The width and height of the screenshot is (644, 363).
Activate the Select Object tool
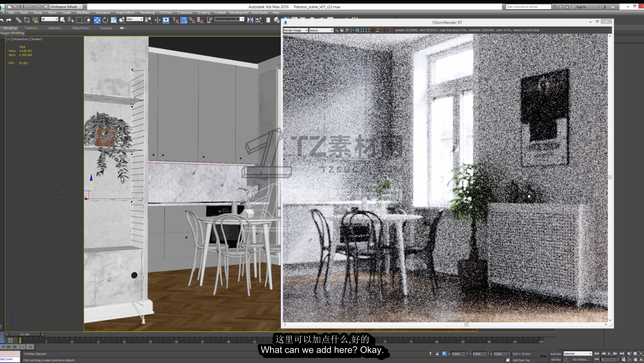pyautogui.click(x=63, y=20)
